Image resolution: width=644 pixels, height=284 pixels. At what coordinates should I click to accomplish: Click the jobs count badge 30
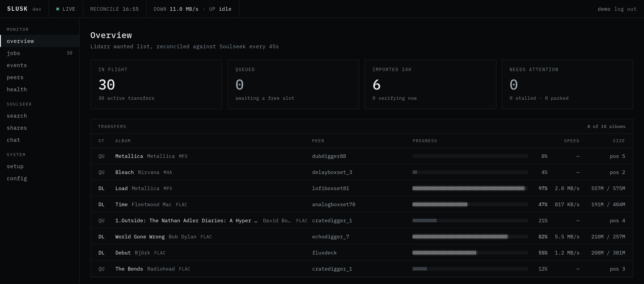(x=69, y=53)
